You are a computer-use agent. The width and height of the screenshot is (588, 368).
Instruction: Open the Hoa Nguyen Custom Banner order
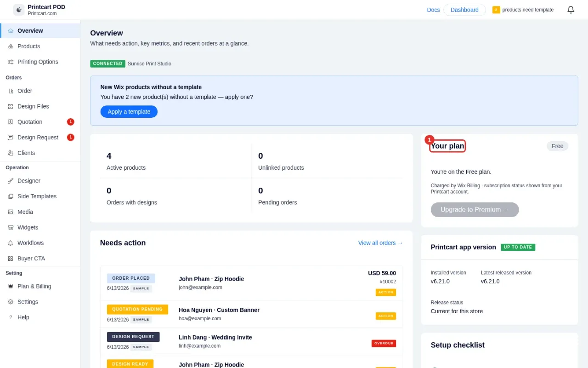pos(251,314)
